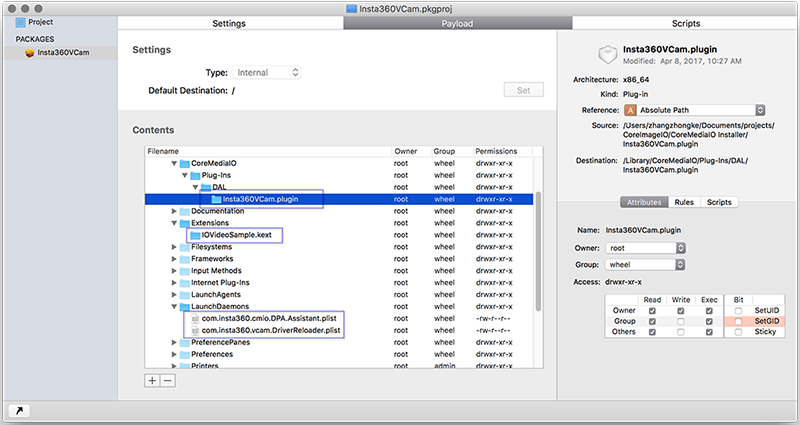Click the Group column header
Image resolution: width=800 pixels, height=425 pixels.
[451, 152]
